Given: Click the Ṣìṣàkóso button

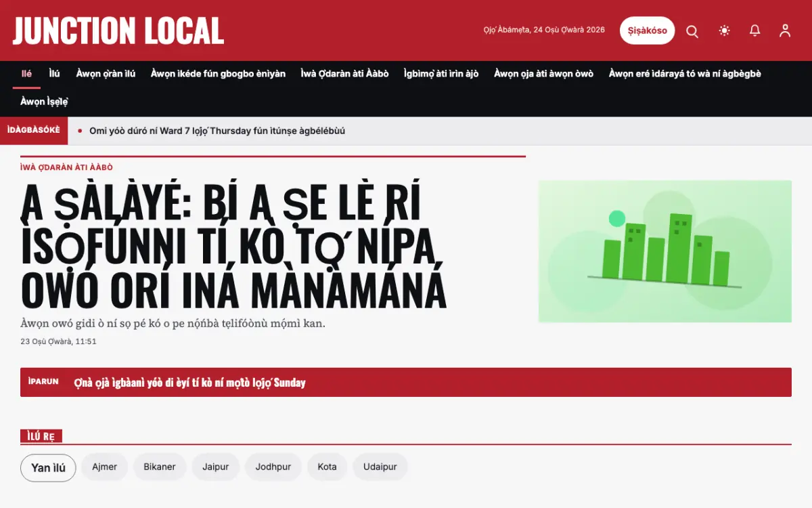Looking at the screenshot, I should click(647, 30).
